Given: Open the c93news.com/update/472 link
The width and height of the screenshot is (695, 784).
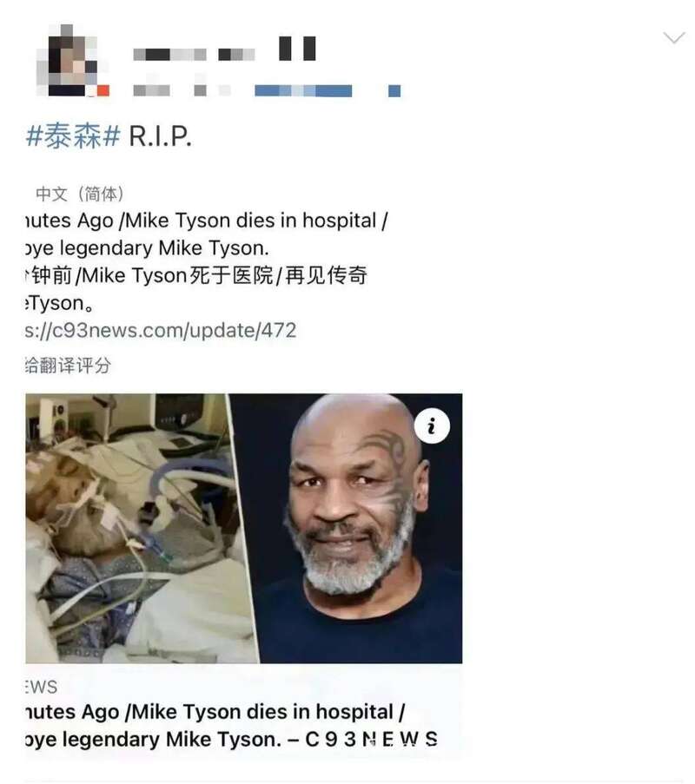Looking at the screenshot, I should [x=161, y=331].
